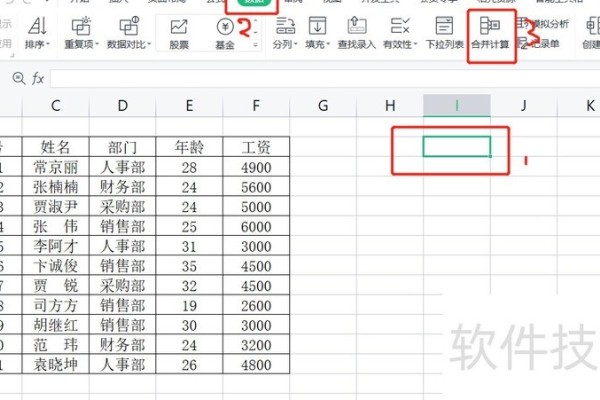Click the 有效性 validation icon

click(400, 26)
